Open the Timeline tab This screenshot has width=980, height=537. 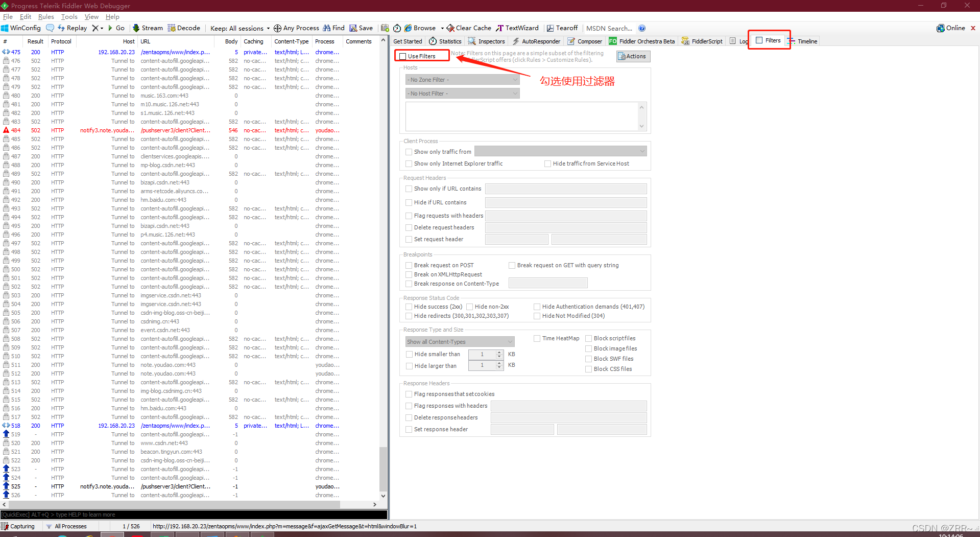802,41
